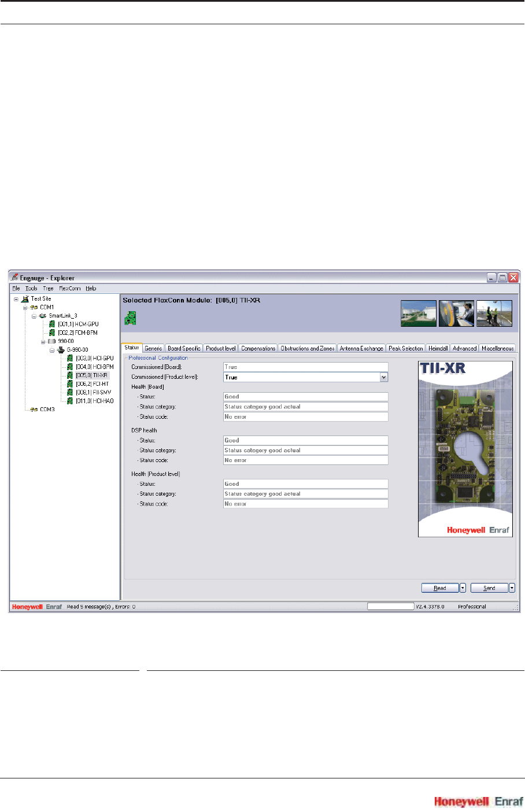Click the Engauge app icon in title bar
The height and width of the screenshot is (812, 525).
coord(14,278)
